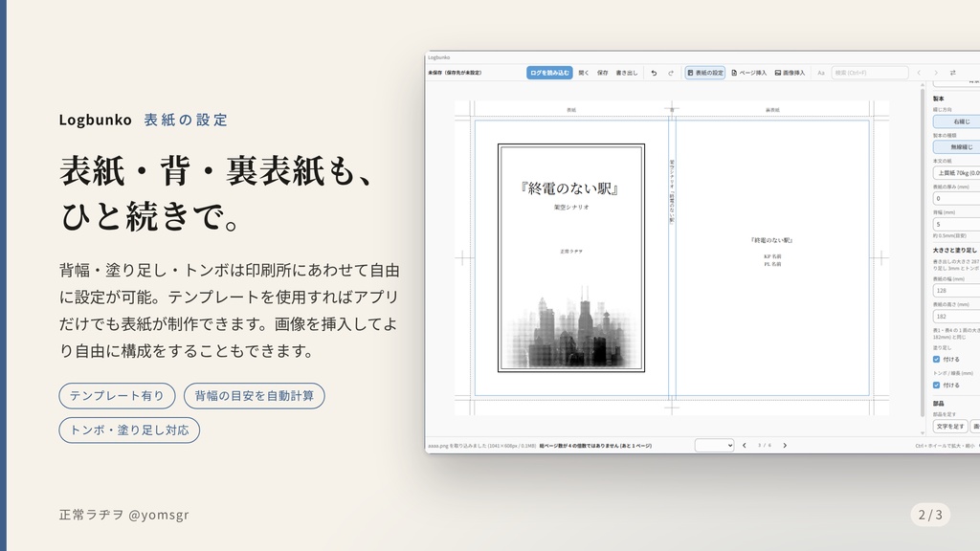Click the page count warning in status bar
980x551 pixels.
(595, 446)
